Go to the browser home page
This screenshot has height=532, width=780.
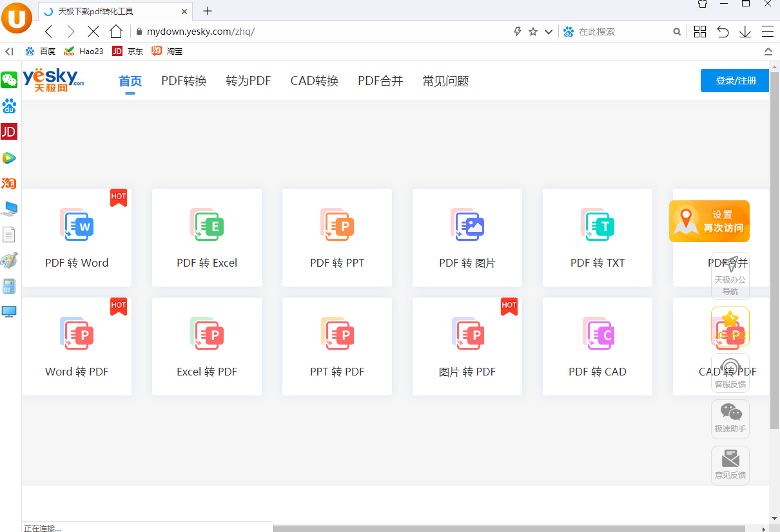coord(116,32)
